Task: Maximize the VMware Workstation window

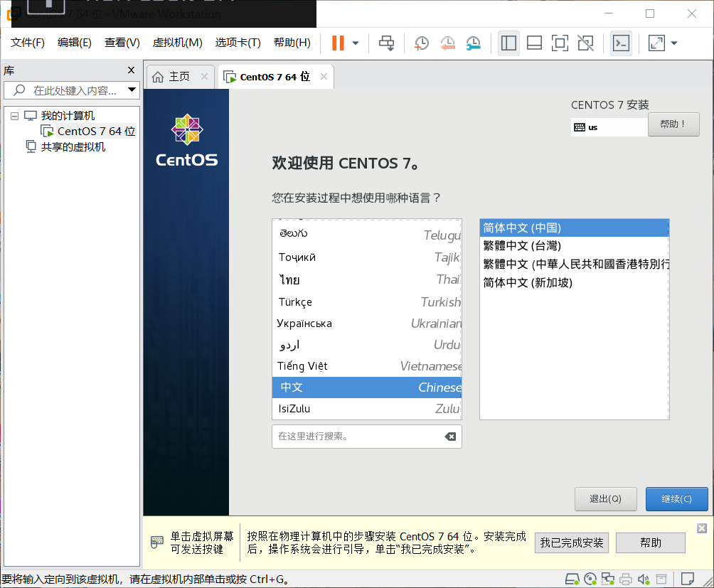Action: pos(650,14)
